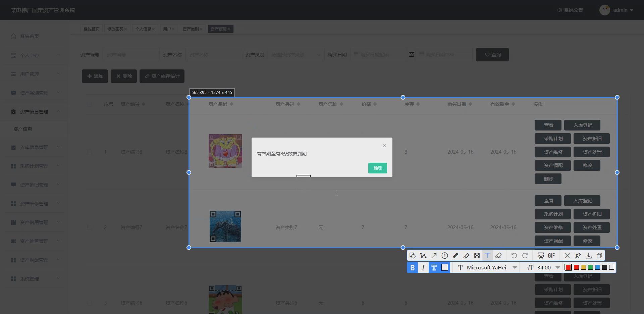Click the 查询 search button
644x314 pixels.
(x=492, y=54)
